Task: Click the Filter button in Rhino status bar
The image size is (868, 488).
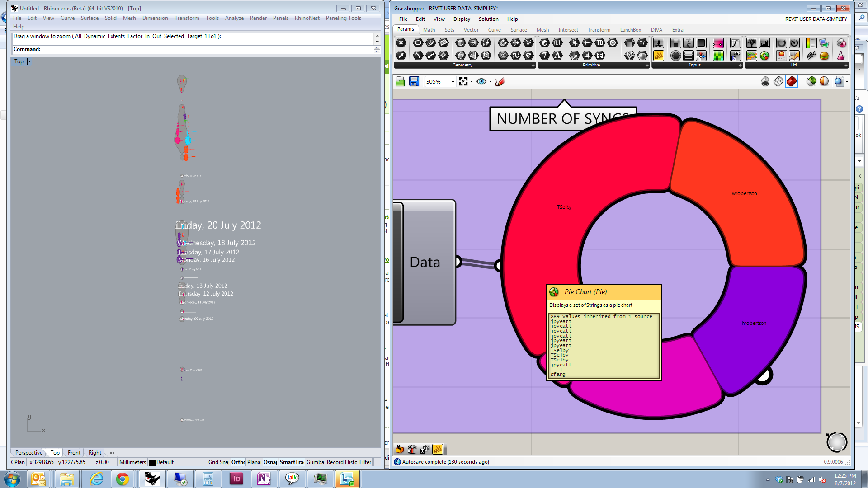Action: [x=365, y=462]
